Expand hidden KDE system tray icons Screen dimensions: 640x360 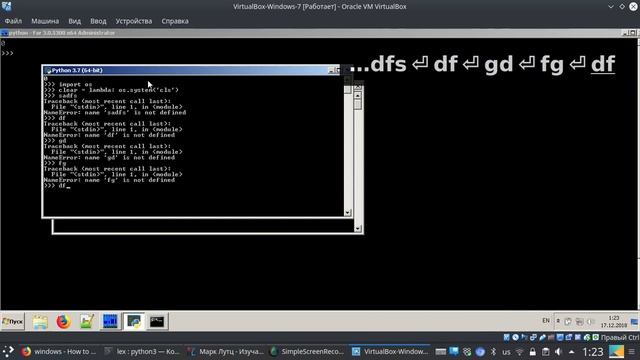point(572,352)
